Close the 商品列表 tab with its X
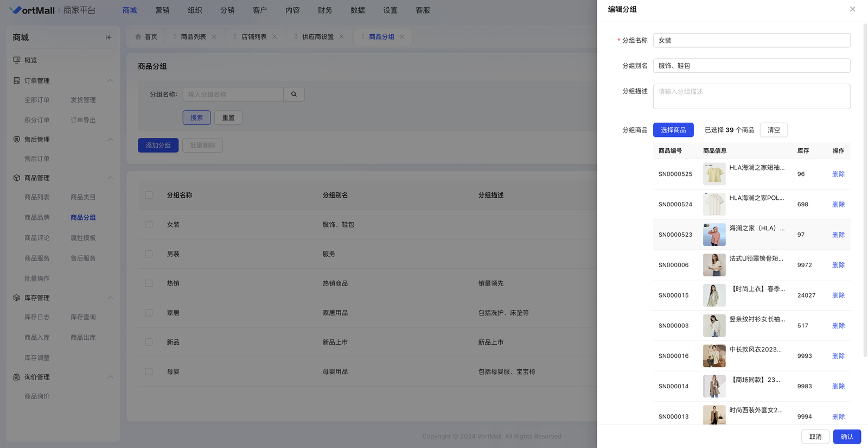 (x=214, y=37)
